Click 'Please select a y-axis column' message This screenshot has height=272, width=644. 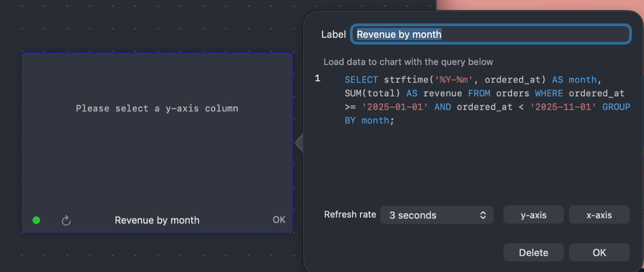(x=157, y=109)
